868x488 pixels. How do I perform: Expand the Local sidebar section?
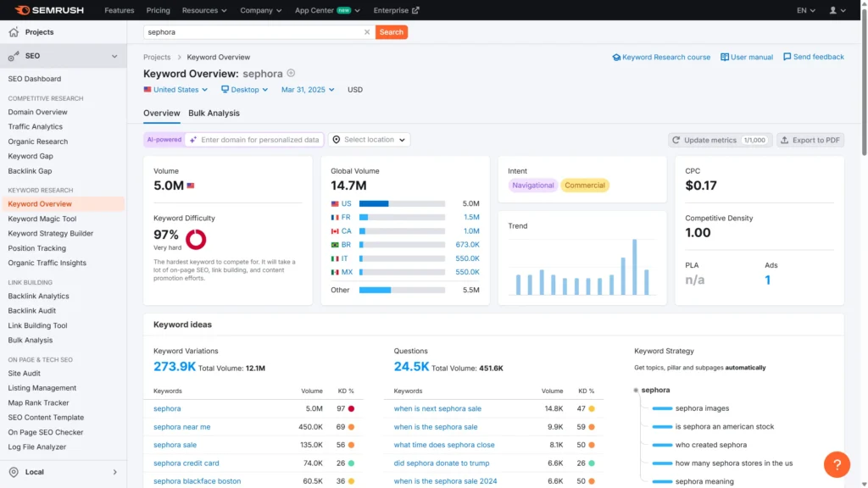point(115,472)
